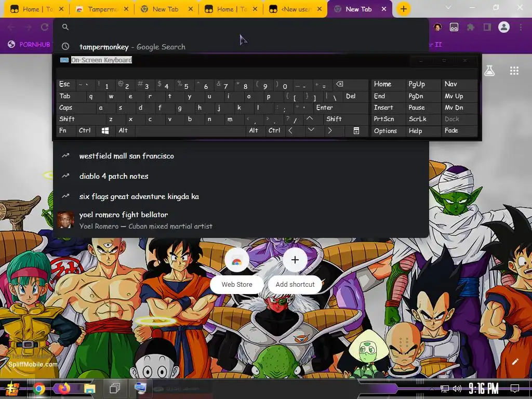Click the taskbar clock showing 9:16 PM

point(483,389)
